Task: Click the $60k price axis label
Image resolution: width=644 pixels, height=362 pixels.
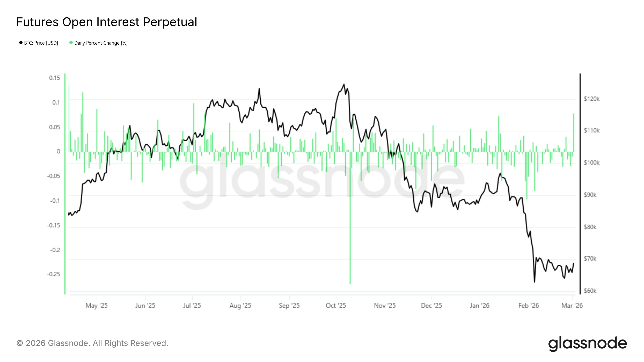Action: [590, 291]
